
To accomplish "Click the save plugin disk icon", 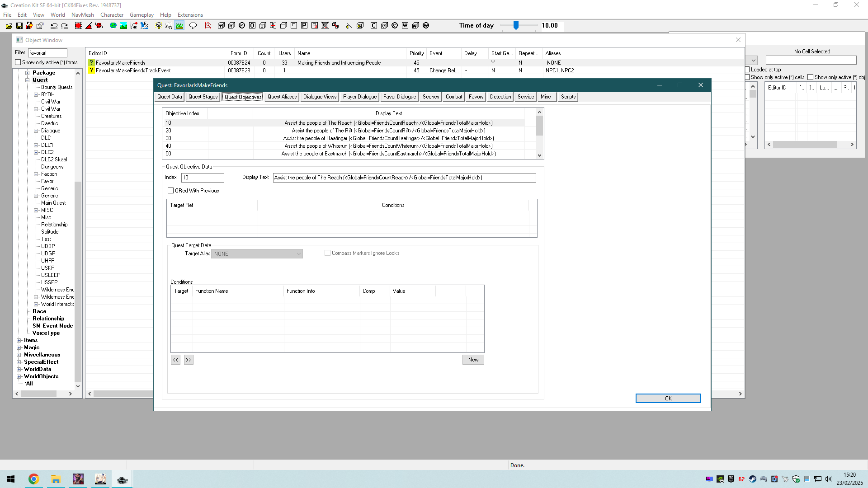I will [x=19, y=26].
